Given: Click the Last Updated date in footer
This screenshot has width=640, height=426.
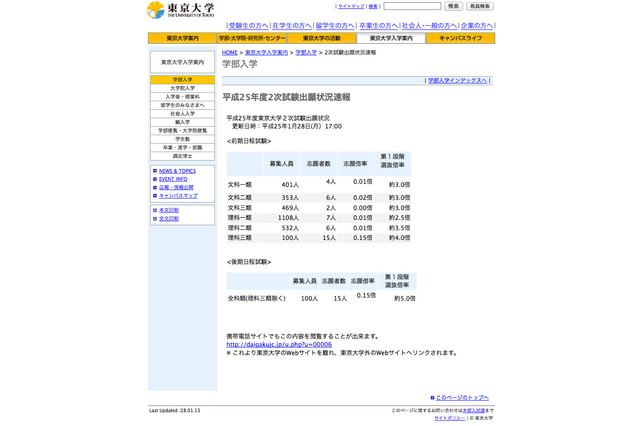Looking at the screenshot, I should 174,410.
